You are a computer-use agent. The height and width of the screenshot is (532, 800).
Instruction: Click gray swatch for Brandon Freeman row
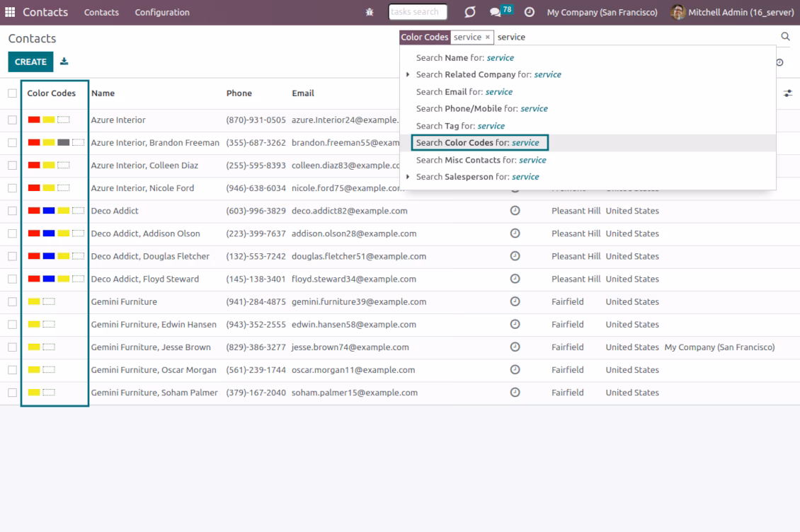[x=64, y=143]
